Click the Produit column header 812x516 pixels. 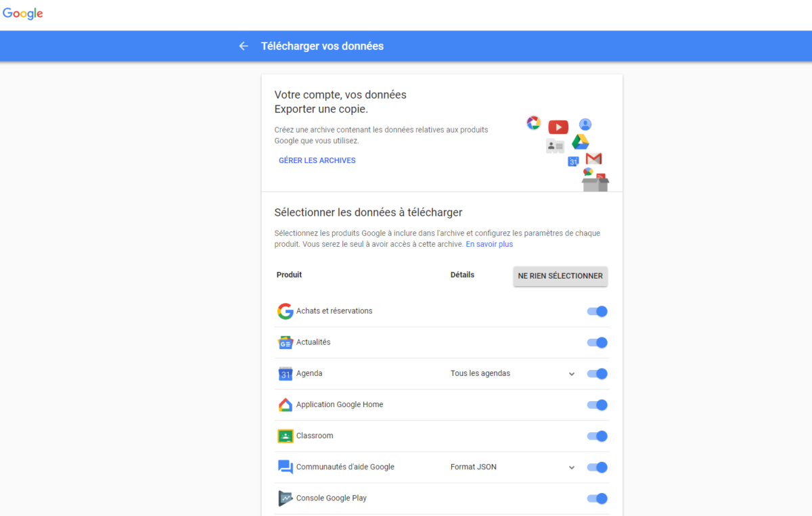tap(289, 275)
